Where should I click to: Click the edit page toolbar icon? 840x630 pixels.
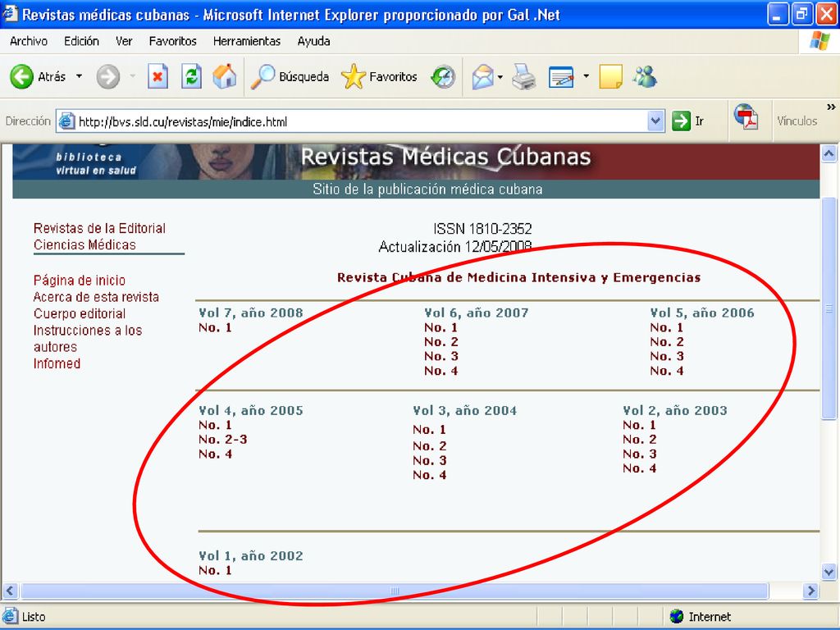click(x=561, y=77)
